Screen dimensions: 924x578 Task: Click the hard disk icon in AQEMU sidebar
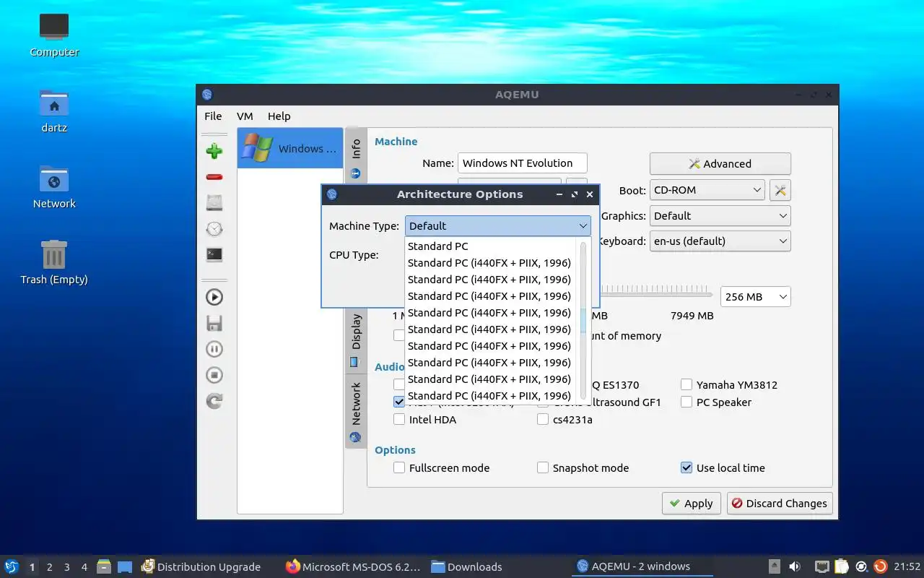point(214,202)
